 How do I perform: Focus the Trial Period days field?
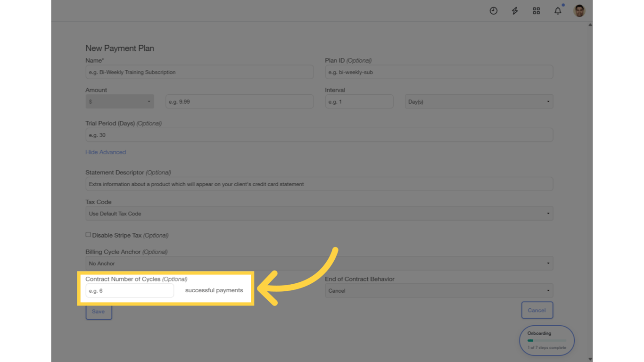[x=319, y=135]
